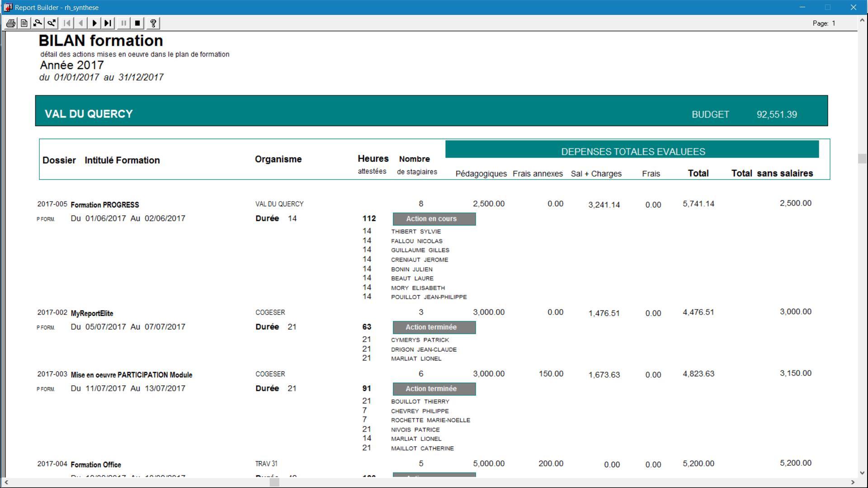Click dossier number 2017-002
868x488 pixels.
(52, 313)
